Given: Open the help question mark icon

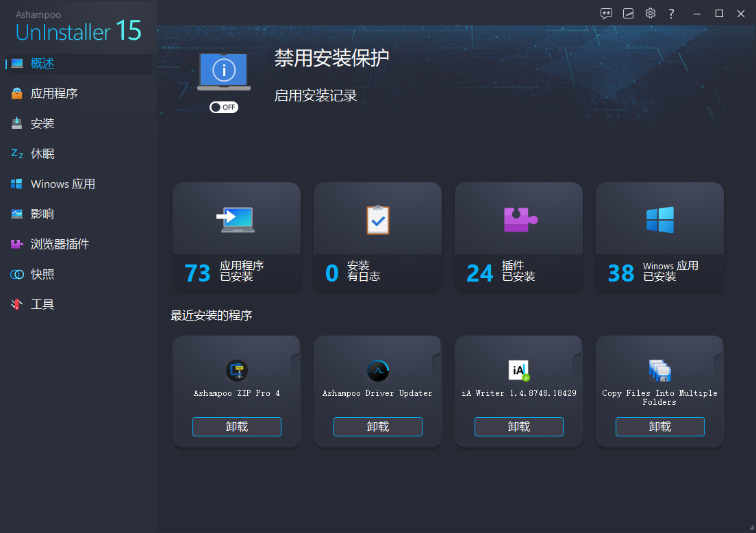Looking at the screenshot, I should pos(671,14).
